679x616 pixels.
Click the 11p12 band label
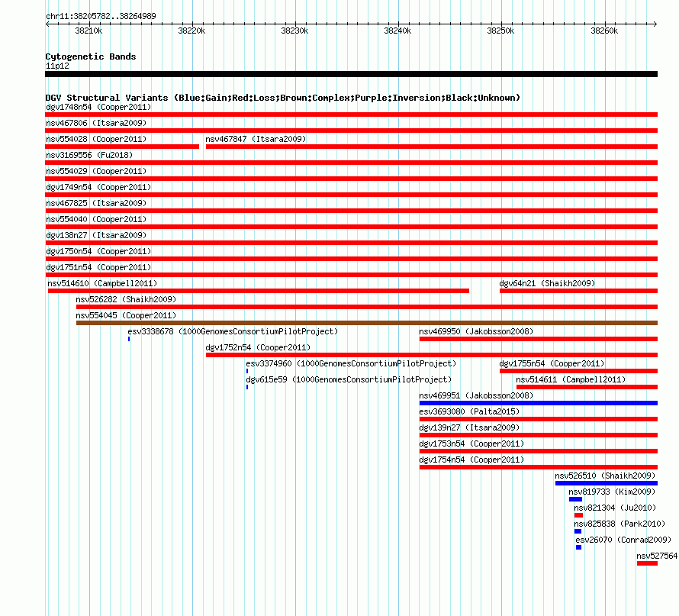[57, 66]
